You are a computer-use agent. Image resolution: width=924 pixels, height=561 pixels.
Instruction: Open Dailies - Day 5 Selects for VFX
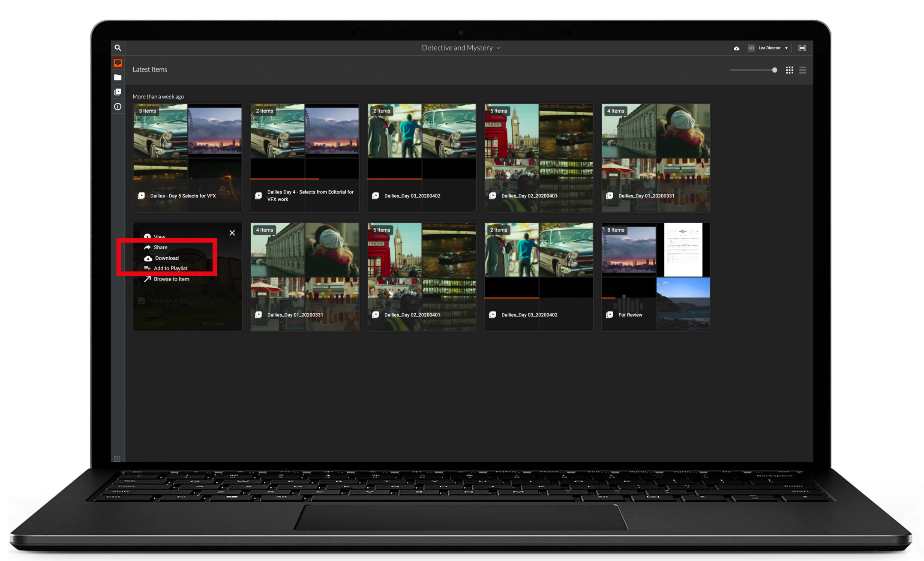(x=187, y=157)
